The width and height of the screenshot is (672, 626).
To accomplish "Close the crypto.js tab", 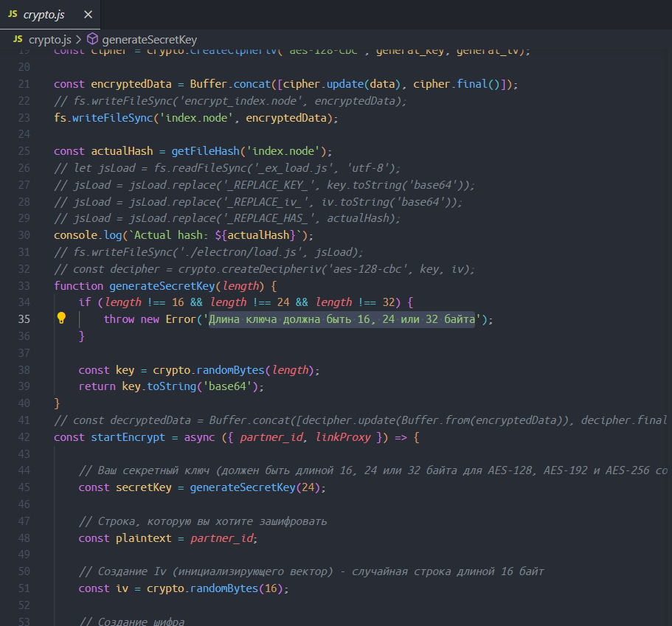I will click(89, 15).
